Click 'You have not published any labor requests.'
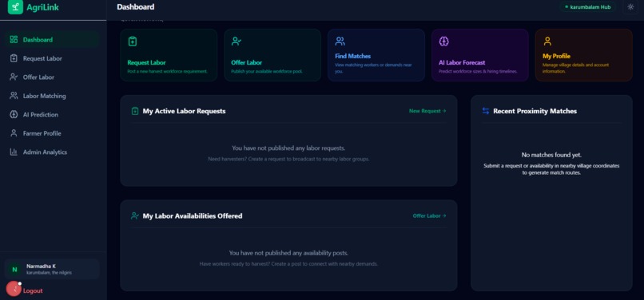This screenshot has height=300, width=644. pyautogui.click(x=288, y=148)
